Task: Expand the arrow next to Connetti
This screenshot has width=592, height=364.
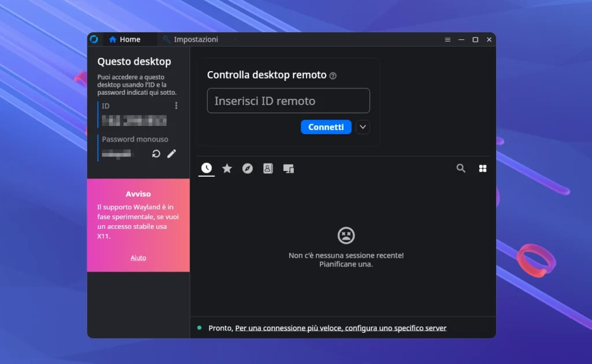Action: (x=362, y=127)
